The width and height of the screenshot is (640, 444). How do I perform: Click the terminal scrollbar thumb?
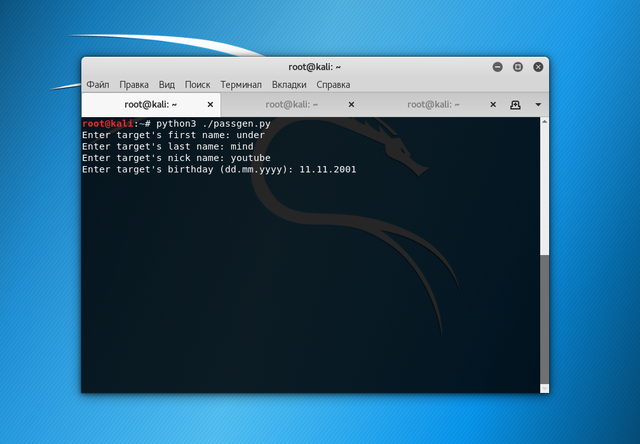pyautogui.click(x=544, y=319)
